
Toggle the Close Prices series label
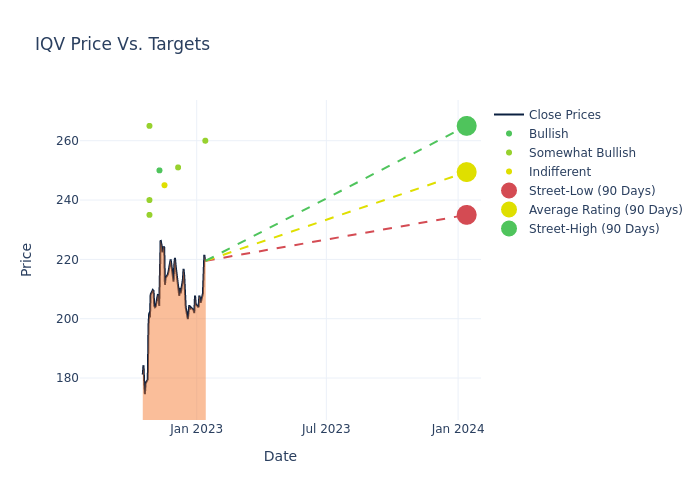(564, 115)
